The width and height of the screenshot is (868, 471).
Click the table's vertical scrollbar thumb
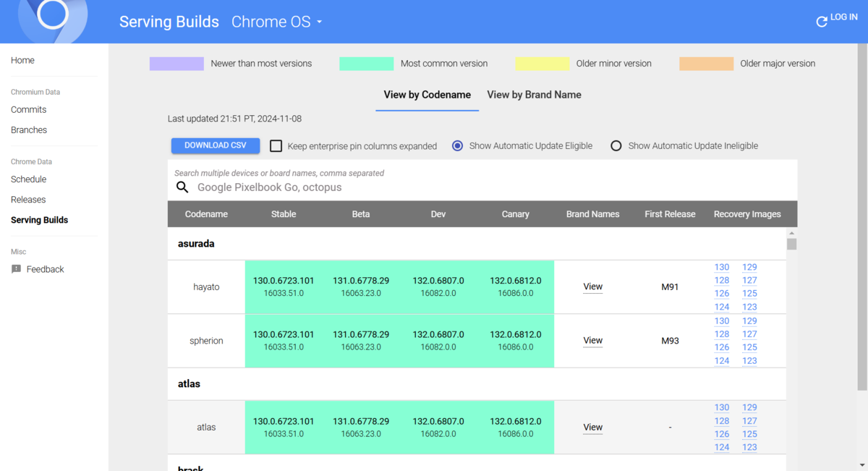[791, 244]
